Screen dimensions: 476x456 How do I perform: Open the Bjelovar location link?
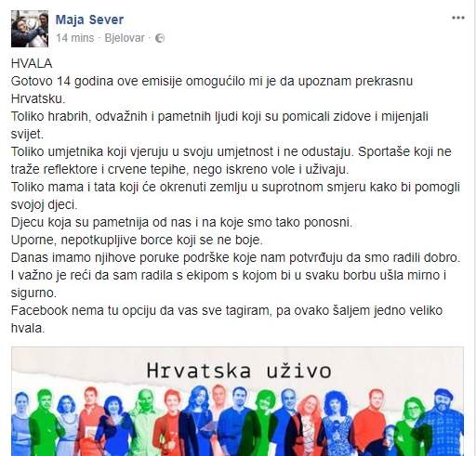[x=125, y=38]
